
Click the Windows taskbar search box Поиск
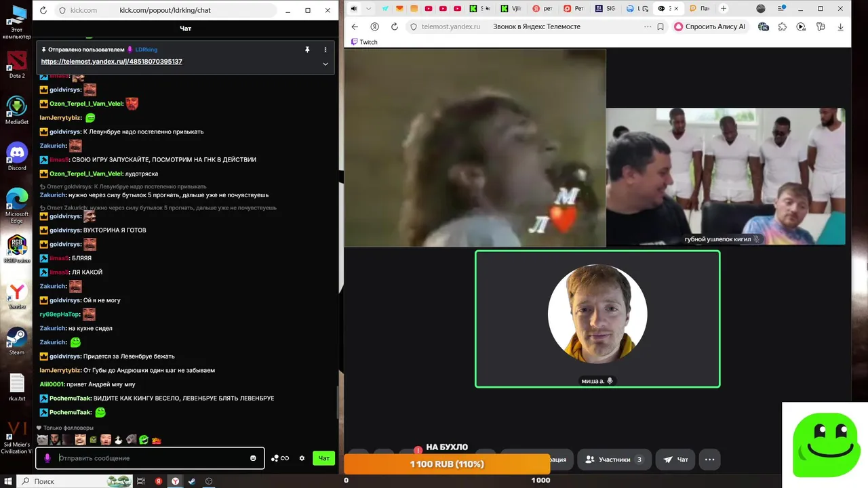point(75,481)
